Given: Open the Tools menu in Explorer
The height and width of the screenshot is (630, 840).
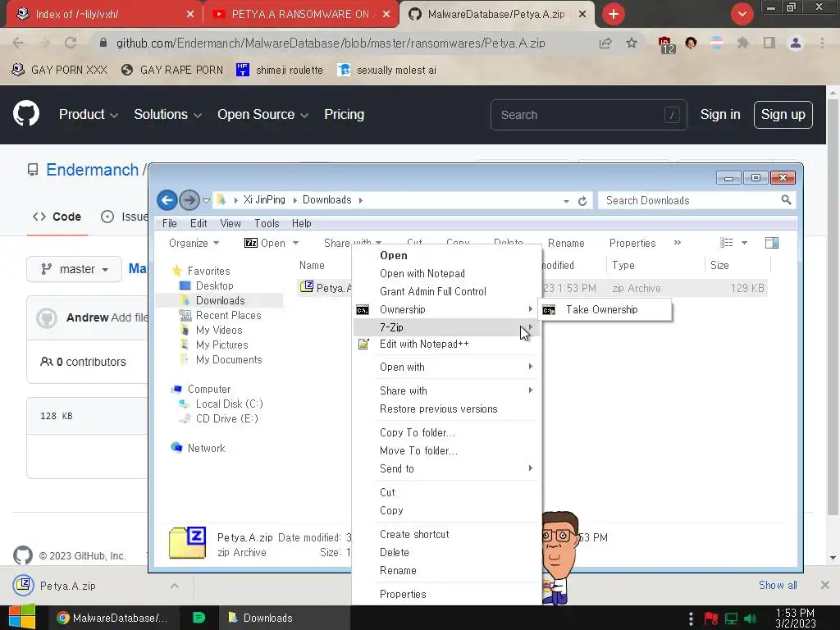Looking at the screenshot, I should pyautogui.click(x=267, y=223).
